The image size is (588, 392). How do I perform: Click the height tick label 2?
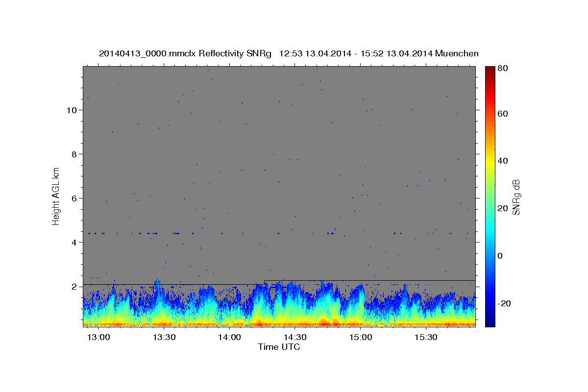tap(74, 287)
